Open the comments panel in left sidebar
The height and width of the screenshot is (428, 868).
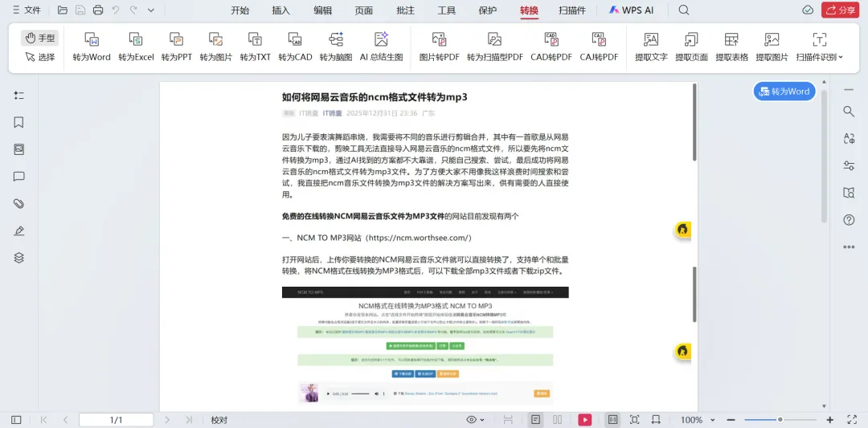(x=18, y=177)
